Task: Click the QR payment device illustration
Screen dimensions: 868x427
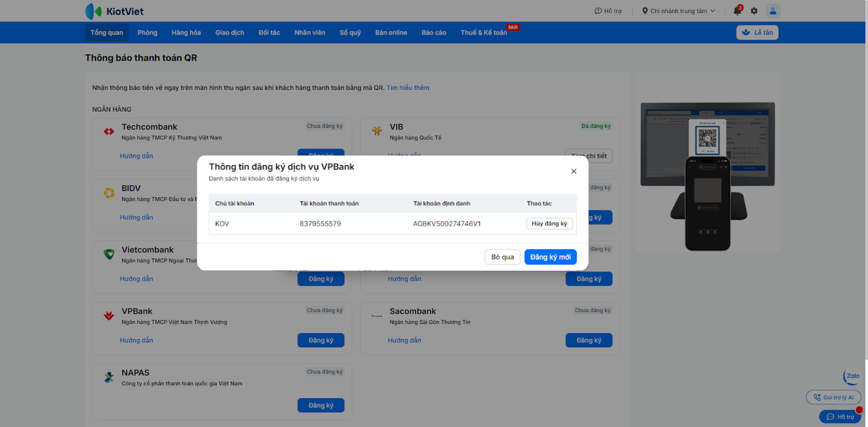Action: click(x=707, y=176)
